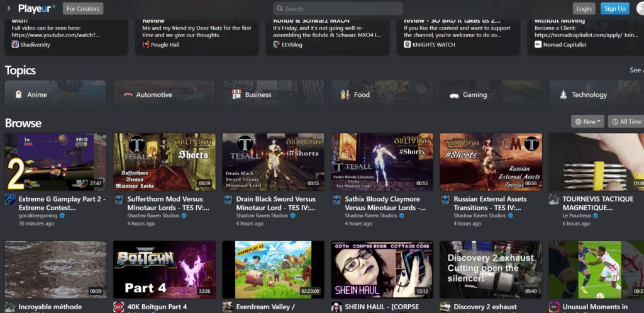Play Unusual Moments football thumbnail
Screen dimensions: 644x313
[x=596, y=270]
